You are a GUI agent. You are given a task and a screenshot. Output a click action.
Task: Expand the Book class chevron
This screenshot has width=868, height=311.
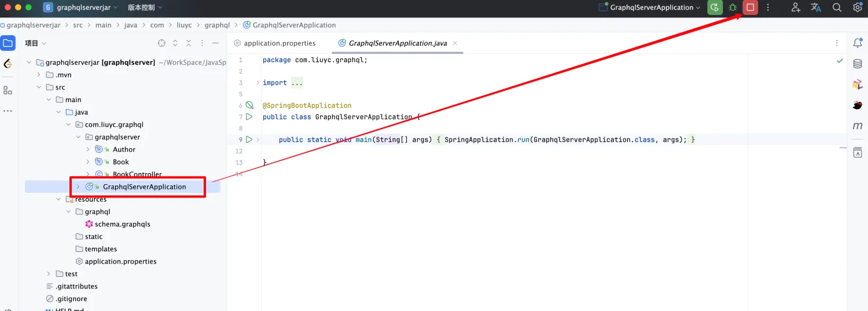click(88, 162)
